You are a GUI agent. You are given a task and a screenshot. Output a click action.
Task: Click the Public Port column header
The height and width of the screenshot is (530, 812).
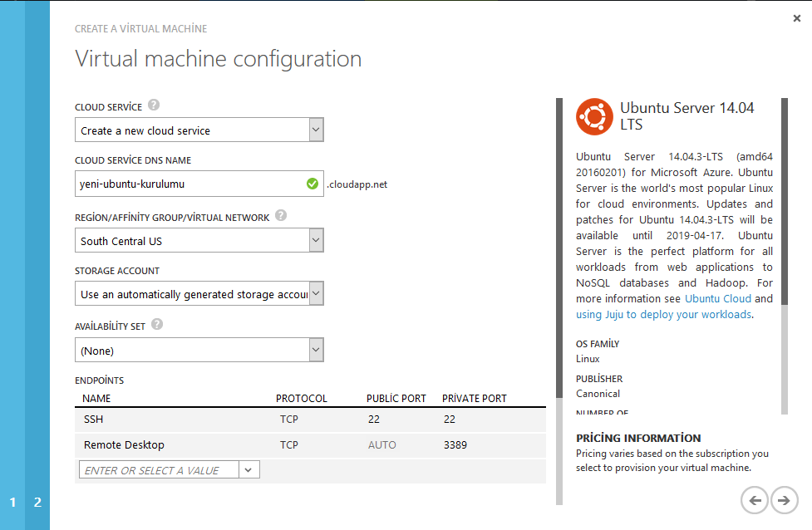pos(396,399)
